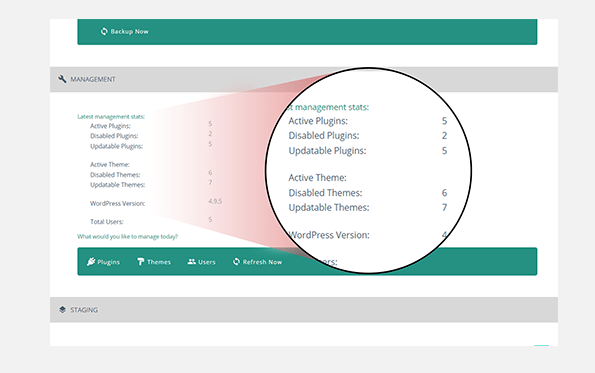Click the magnified Disabled Themes row
The image size is (595, 373).
click(368, 193)
